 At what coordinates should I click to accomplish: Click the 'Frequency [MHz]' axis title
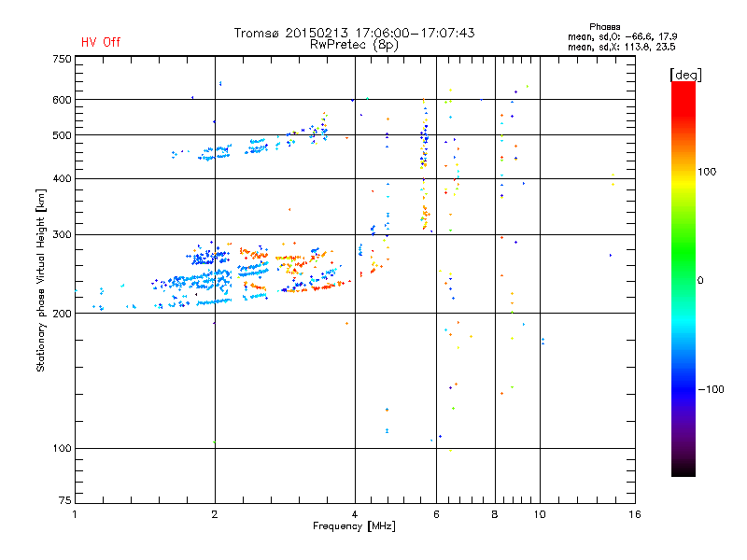coord(354,526)
